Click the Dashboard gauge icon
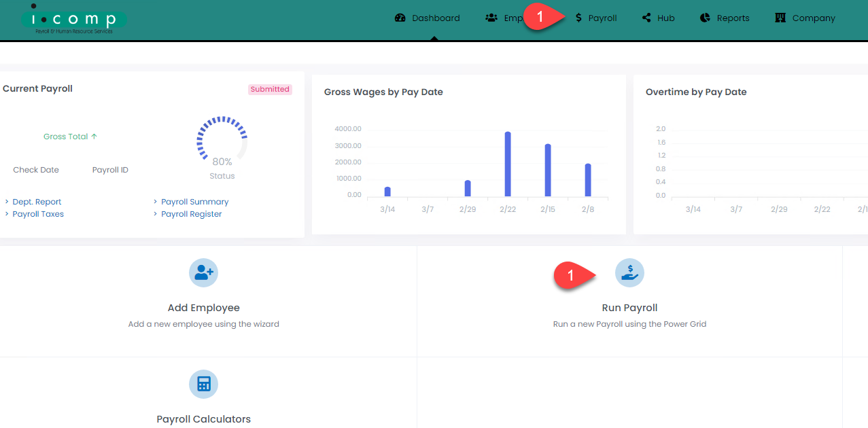The width and height of the screenshot is (868, 428). pos(400,18)
